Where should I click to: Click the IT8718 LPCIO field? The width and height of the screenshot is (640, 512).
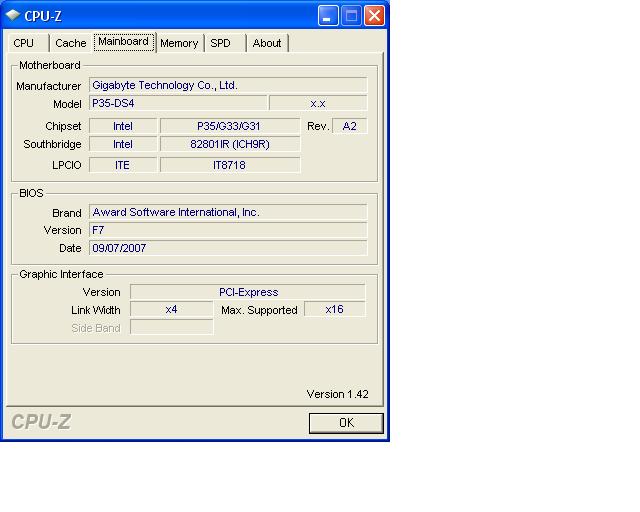pyautogui.click(x=230, y=165)
